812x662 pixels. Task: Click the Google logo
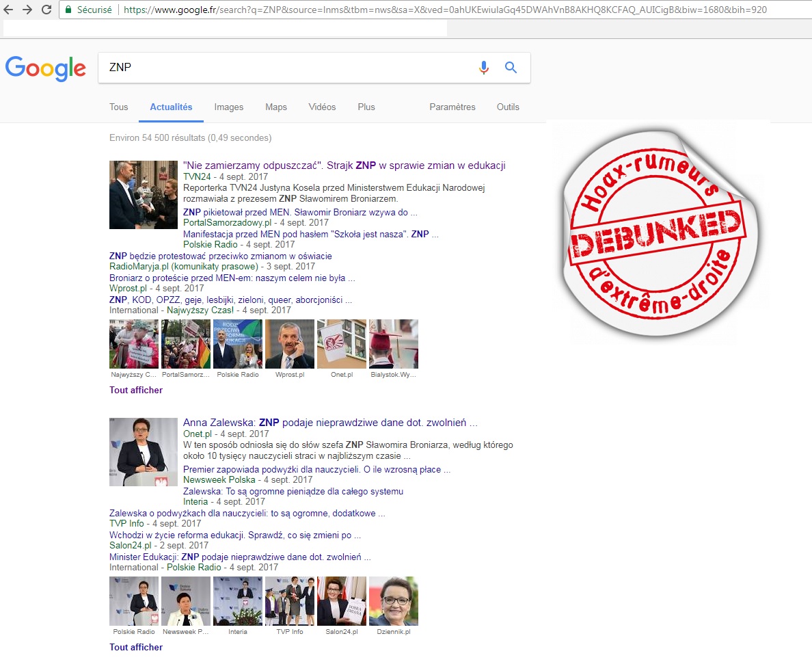coord(46,68)
